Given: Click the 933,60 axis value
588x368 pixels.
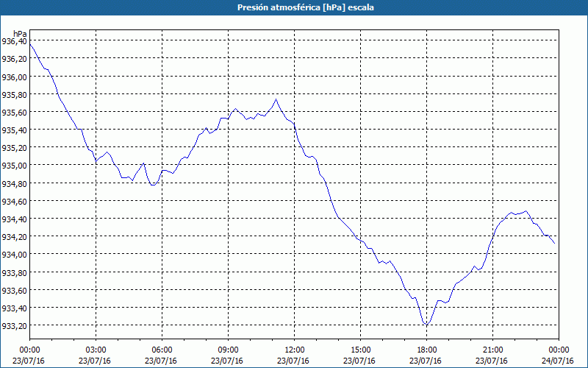Looking at the screenshot, I should tap(14, 291).
